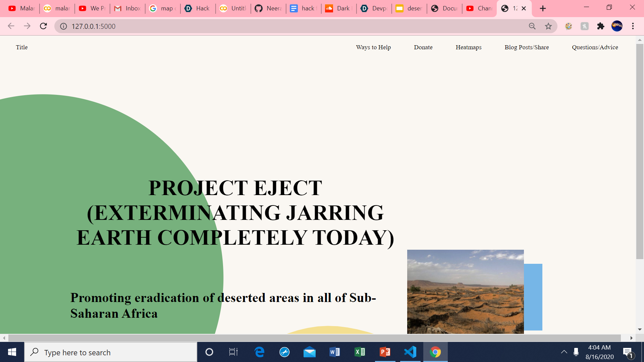Click the vertical scrollbar down arrow

640,329
